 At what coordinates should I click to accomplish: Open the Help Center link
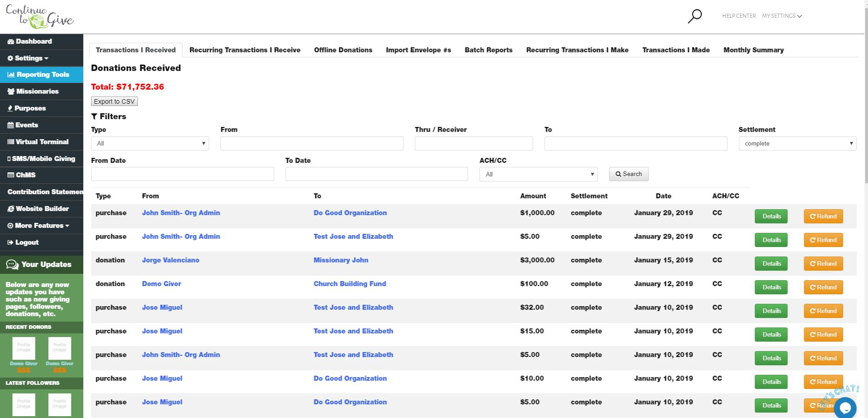(739, 16)
